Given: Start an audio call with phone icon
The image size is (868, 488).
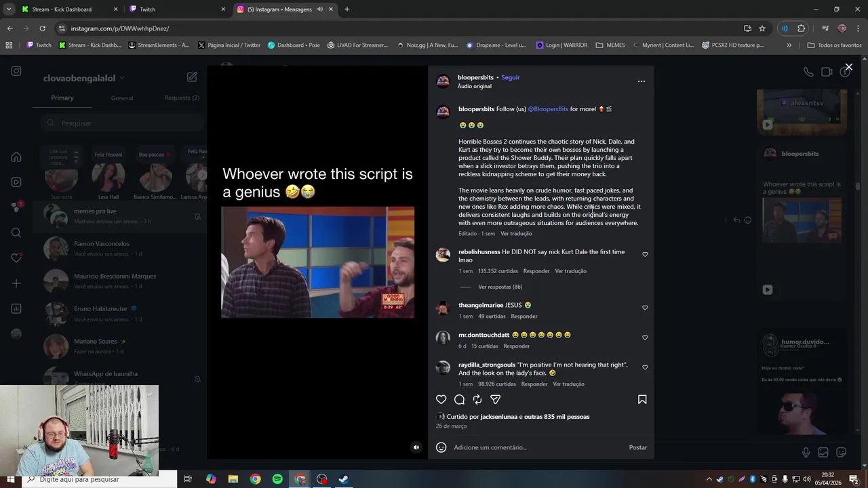Looking at the screenshot, I should click(x=808, y=72).
